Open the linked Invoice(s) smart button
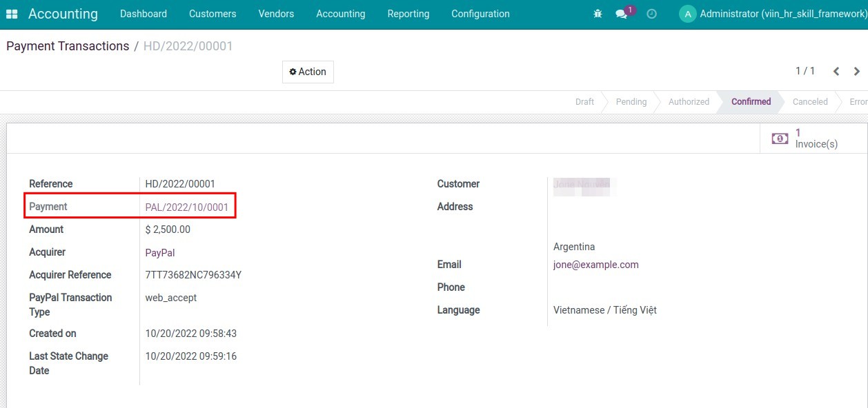The width and height of the screenshot is (868, 408). pyautogui.click(x=806, y=137)
